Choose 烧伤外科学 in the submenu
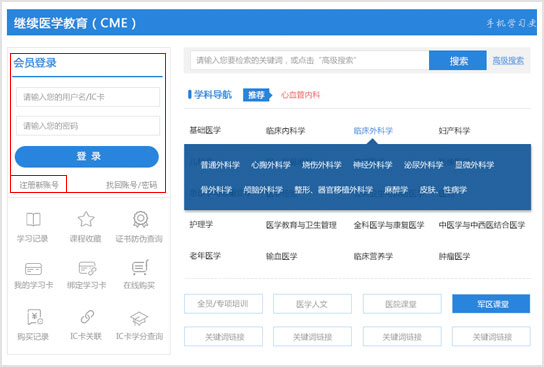Viewport: 544px width, 367px height. click(x=322, y=165)
